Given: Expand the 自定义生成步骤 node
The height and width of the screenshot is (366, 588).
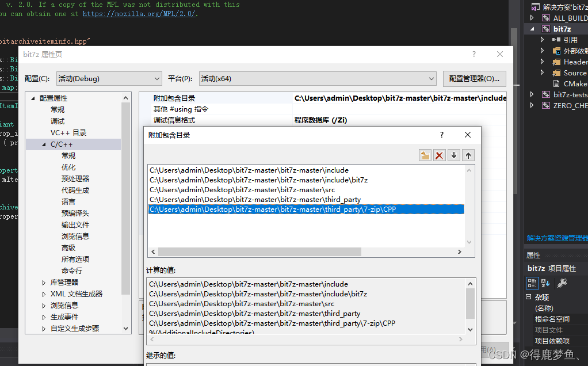Looking at the screenshot, I should 44,329.
